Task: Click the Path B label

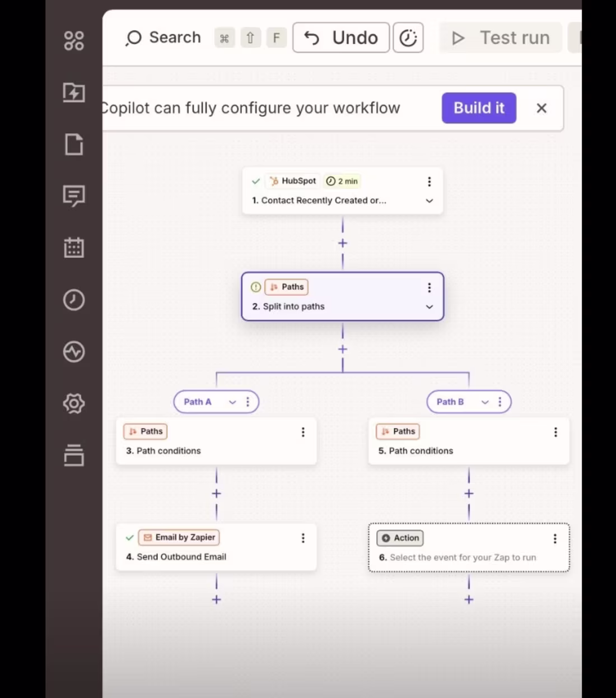Action: coord(450,402)
